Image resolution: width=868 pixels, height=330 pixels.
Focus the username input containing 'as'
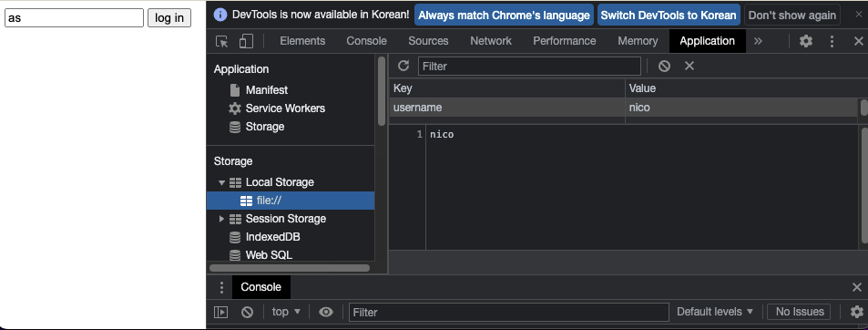pyautogui.click(x=74, y=17)
